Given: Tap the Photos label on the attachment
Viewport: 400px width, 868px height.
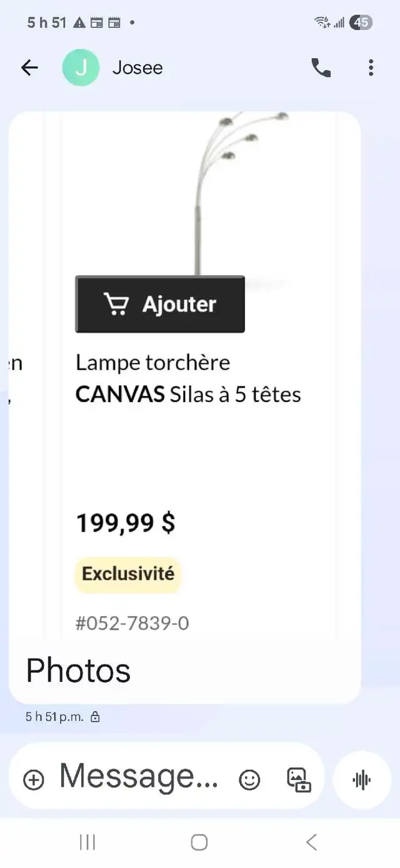Looking at the screenshot, I should tap(78, 670).
